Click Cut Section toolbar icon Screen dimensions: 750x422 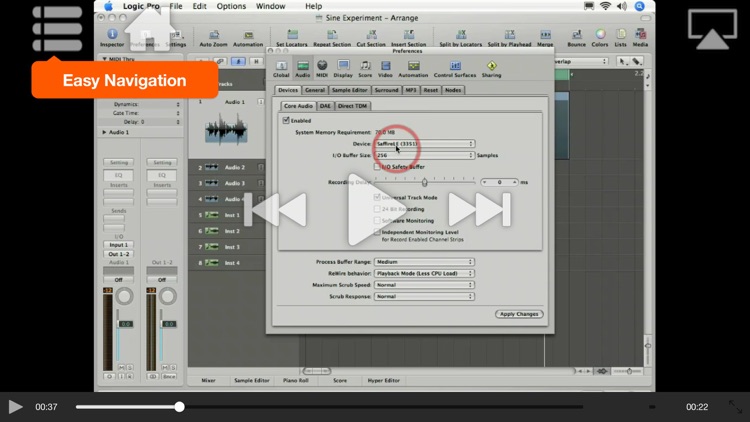(x=371, y=35)
